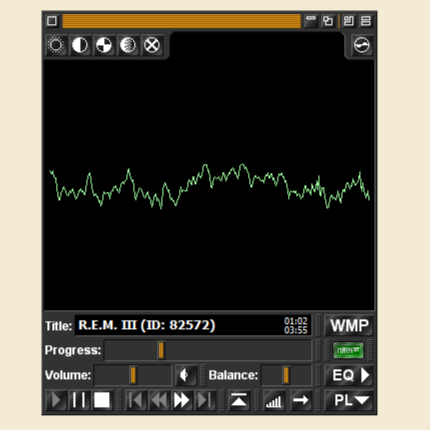Click the elapsed time 01:02 display
Screen dimensions: 430x430
(x=296, y=321)
